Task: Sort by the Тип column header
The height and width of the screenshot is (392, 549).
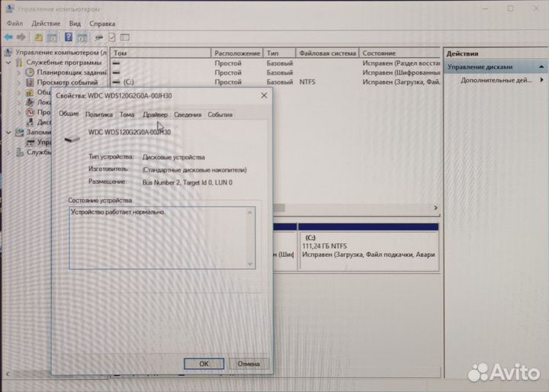Action: point(279,53)
